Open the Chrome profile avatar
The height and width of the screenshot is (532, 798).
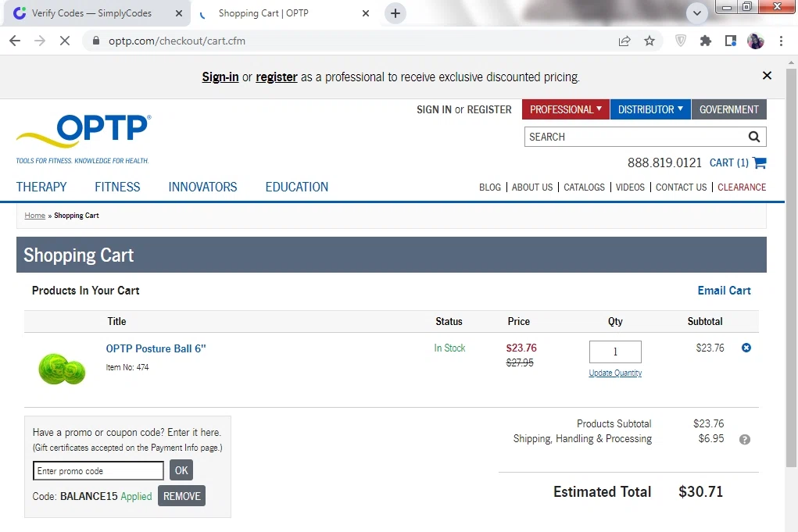coord(755,41)
